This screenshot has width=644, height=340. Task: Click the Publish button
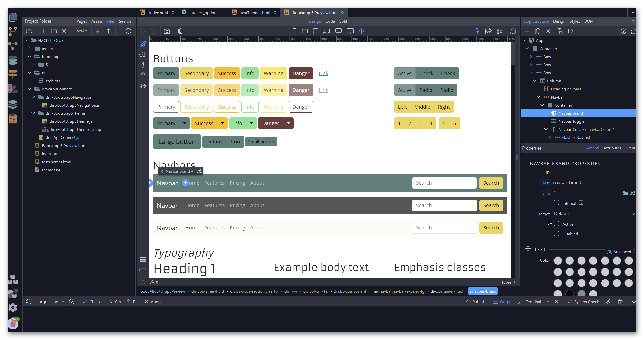coord(475,302)
